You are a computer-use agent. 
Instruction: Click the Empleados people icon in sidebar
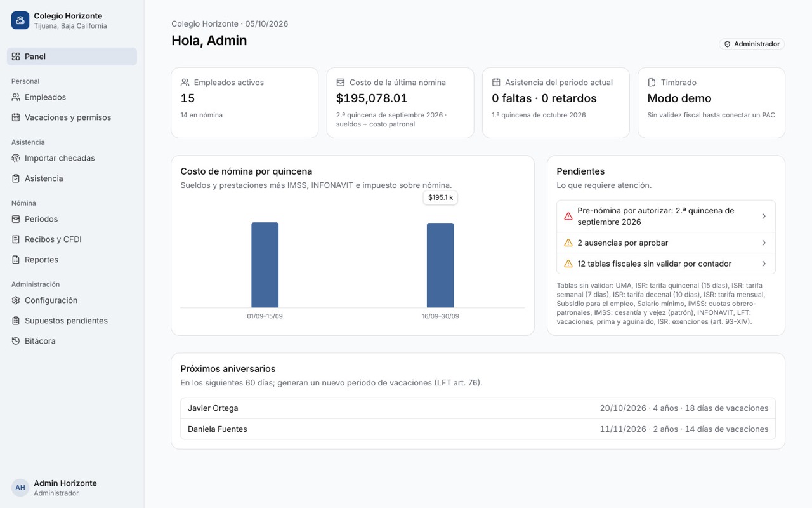[x=16, y=97]
